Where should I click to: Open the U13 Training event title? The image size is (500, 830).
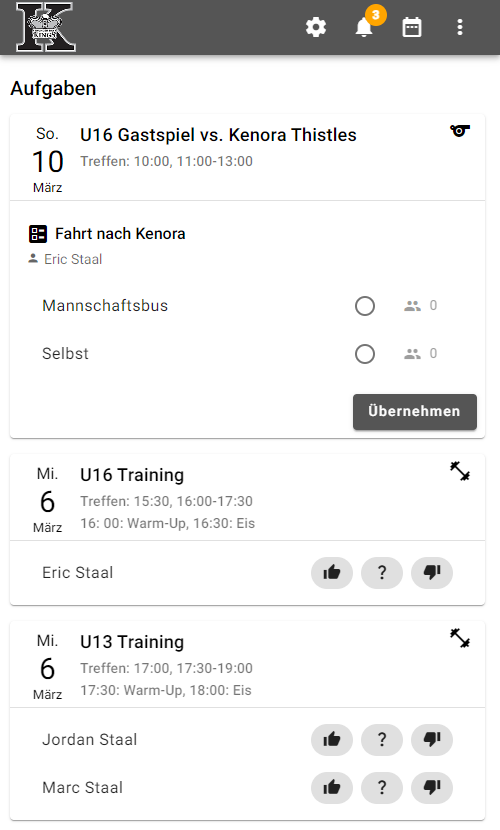point(132,642)
